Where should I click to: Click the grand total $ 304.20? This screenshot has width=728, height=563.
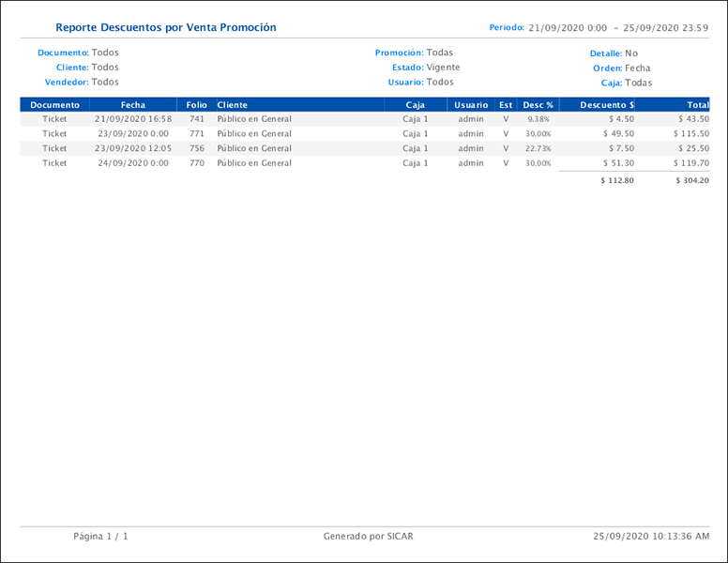coord(691,180)
